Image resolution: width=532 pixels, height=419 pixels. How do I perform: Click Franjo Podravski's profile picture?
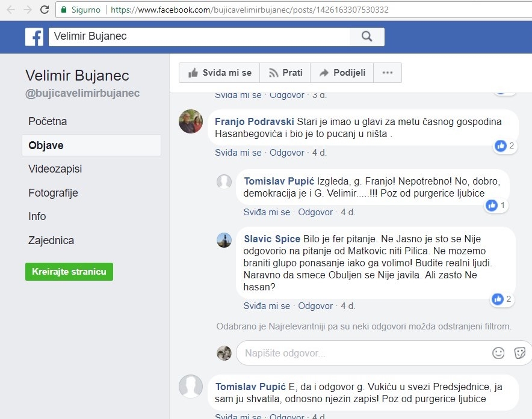(x=191, y=122)
